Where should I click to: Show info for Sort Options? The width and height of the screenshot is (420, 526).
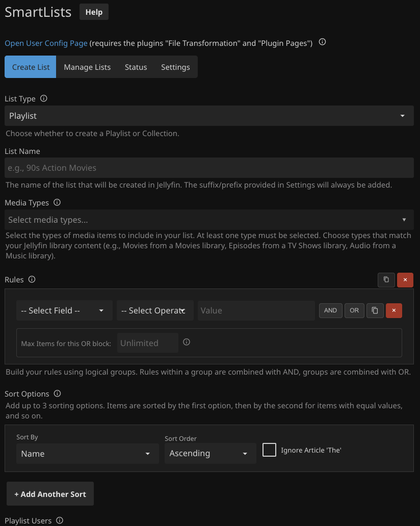58,393
